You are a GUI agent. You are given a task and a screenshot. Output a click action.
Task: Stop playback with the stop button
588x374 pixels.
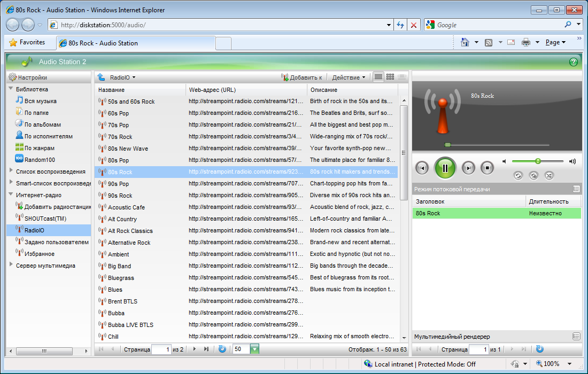coord(487,168)
